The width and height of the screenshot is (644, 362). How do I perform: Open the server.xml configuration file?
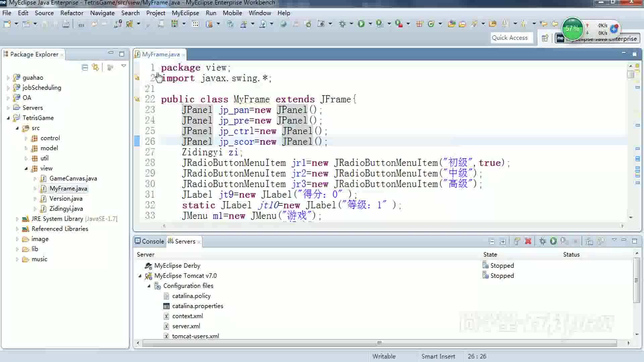point(186,326)
